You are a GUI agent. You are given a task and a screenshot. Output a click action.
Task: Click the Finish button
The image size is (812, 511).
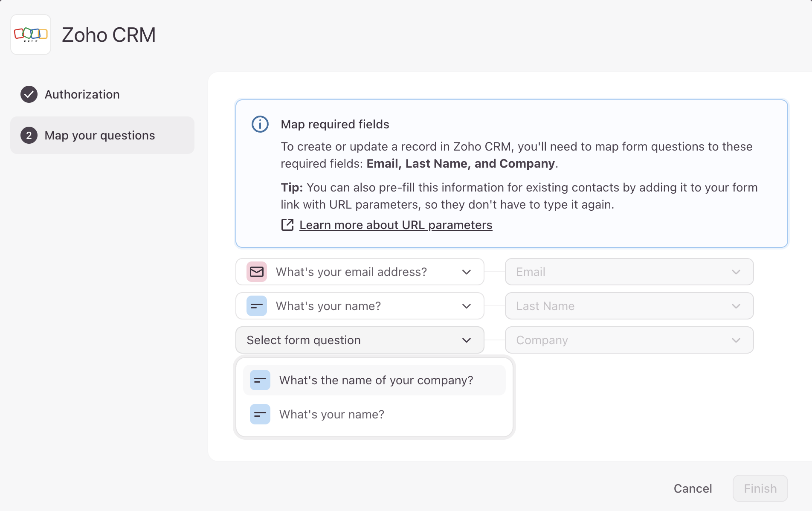(760, 488)
